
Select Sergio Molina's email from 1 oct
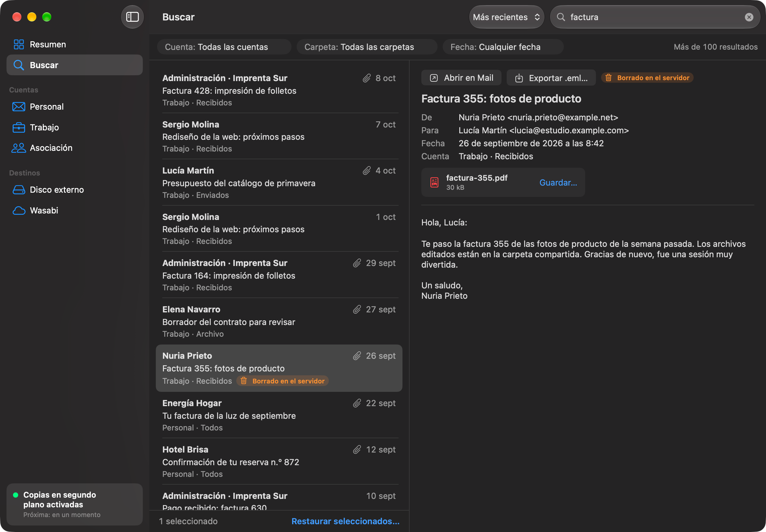(279, 229)
